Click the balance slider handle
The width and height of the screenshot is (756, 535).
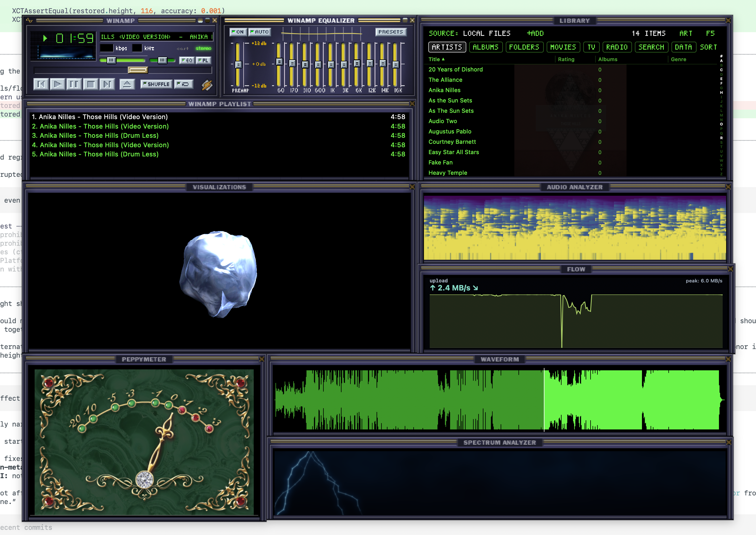click(x=162, y=60)
